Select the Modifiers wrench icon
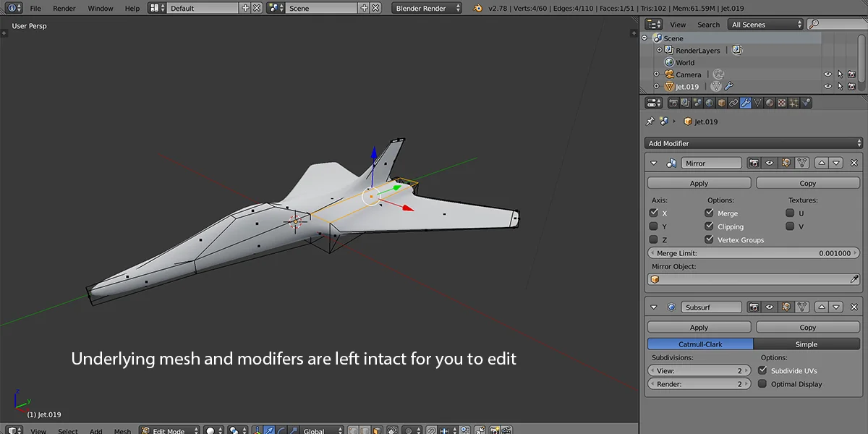The height and width of the screenshot is (434, 868). 745,102
